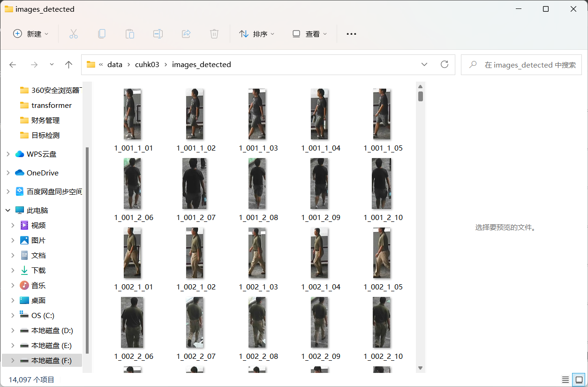Collapse the 此电脑 tree node
588x387 pixels.
tap(8, 210)
